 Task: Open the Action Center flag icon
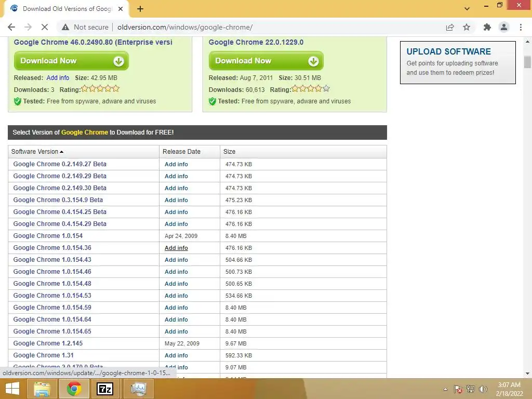[458, 389]
